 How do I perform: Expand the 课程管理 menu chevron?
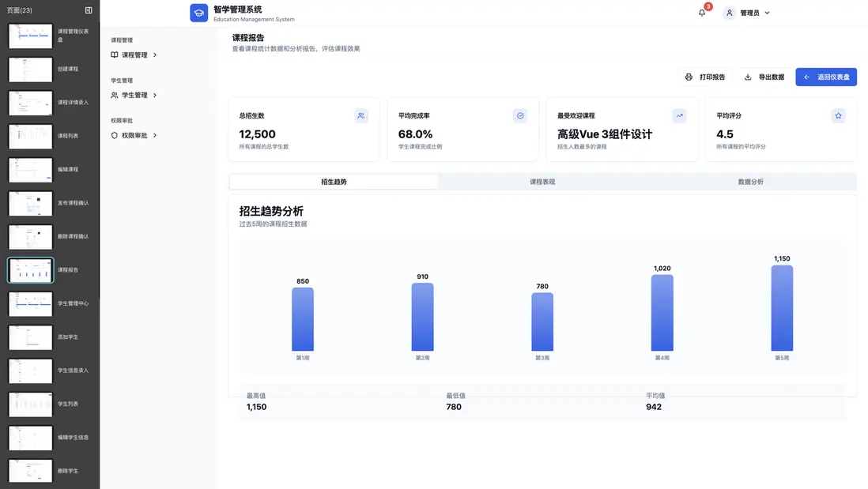click(x=155, y=55)
